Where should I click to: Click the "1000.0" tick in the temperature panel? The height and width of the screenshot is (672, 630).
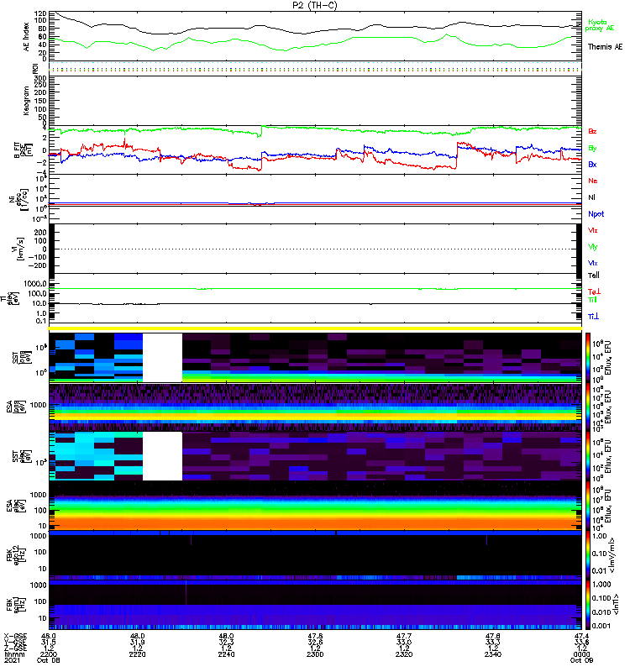[x=35, y=284]
